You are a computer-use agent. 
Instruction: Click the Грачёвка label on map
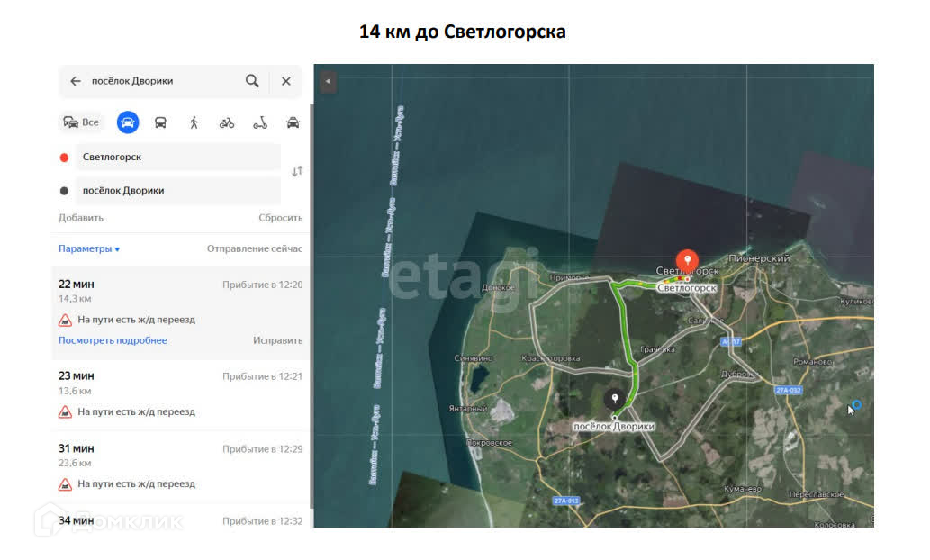pos(657,349)
